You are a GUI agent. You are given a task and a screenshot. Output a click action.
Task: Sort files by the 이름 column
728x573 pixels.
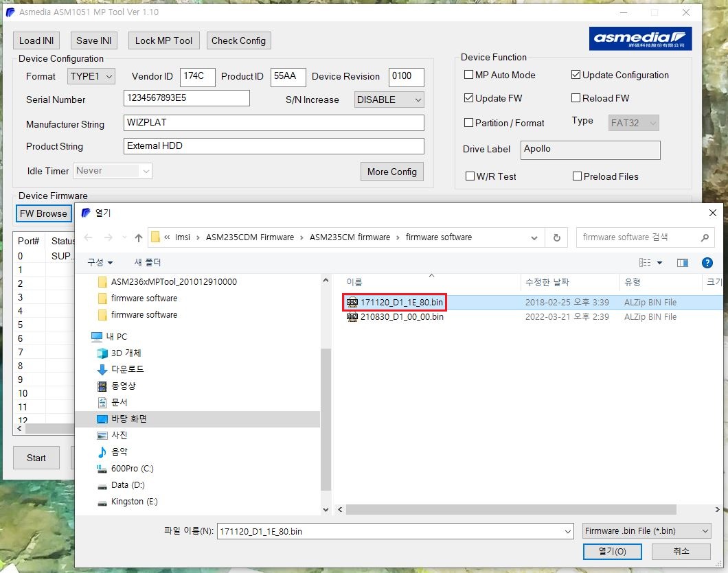(x=354, y=282)
